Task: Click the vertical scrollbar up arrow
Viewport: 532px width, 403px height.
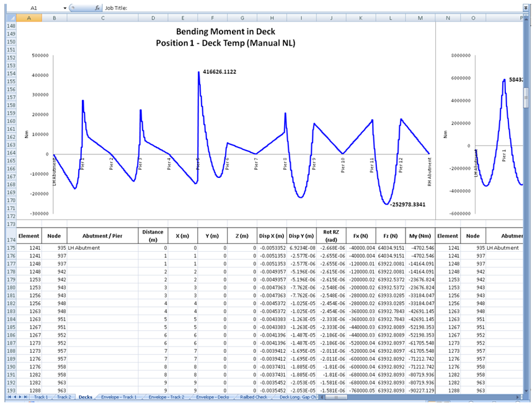Action: click(526, 19)
